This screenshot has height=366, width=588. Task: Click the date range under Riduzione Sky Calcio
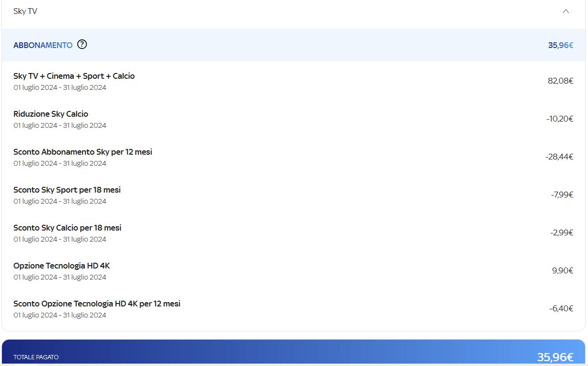pyautogui.click(x=60, y=125)
